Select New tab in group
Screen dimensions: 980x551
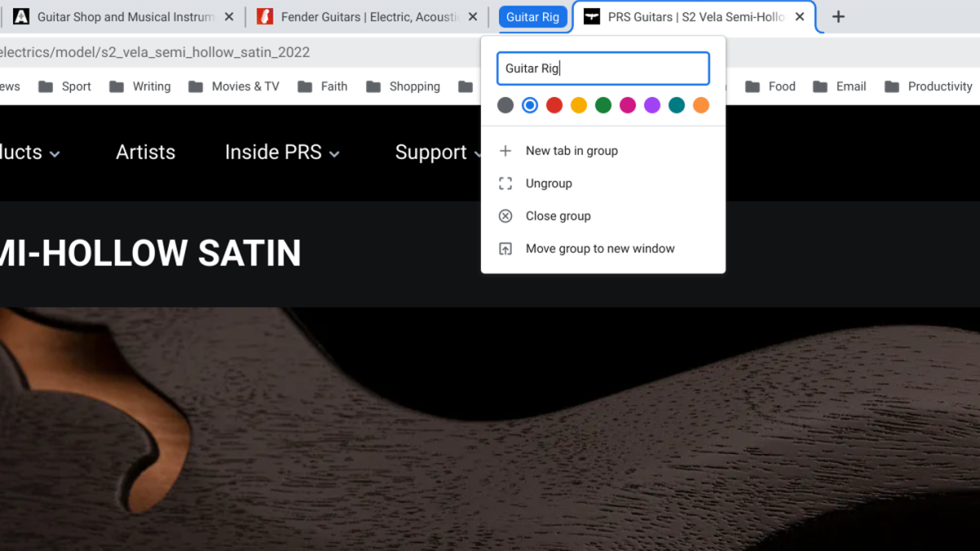click(603, 151)
